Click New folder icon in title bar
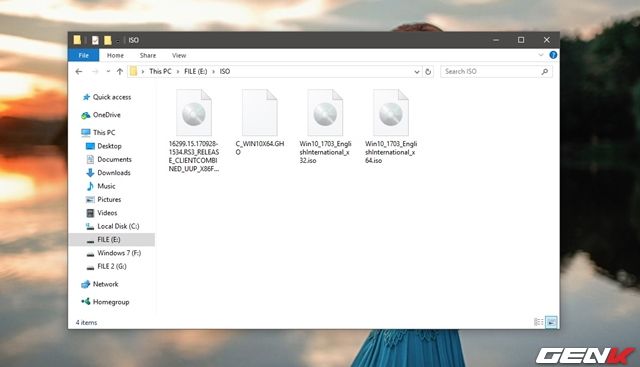This screenshot has width=640, height=367. (x=107, y=40)
